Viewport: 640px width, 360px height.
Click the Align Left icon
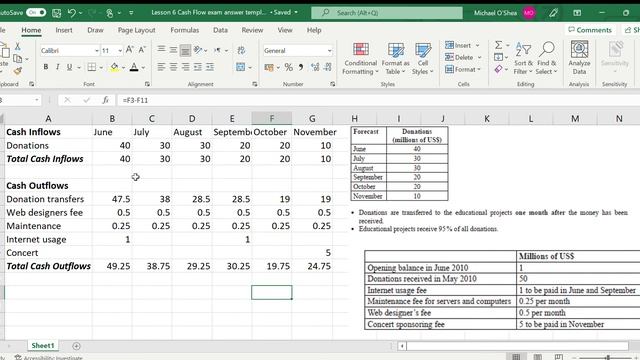161,67
